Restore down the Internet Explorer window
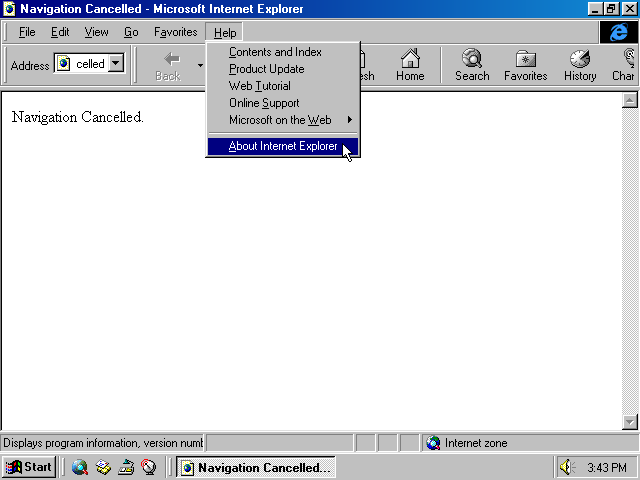640x480 pixels. [x=611, y=9]
